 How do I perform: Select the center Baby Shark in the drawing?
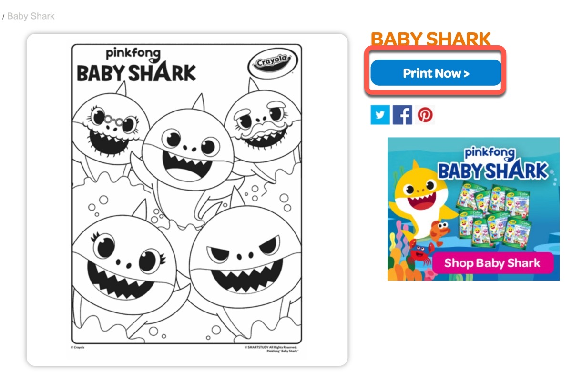coord(188,152)
